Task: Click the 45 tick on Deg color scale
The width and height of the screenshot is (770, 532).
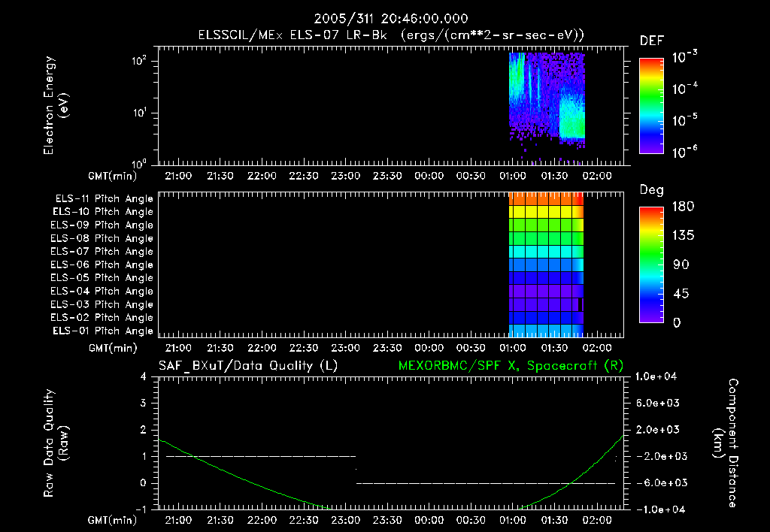Action: point(681,294)
